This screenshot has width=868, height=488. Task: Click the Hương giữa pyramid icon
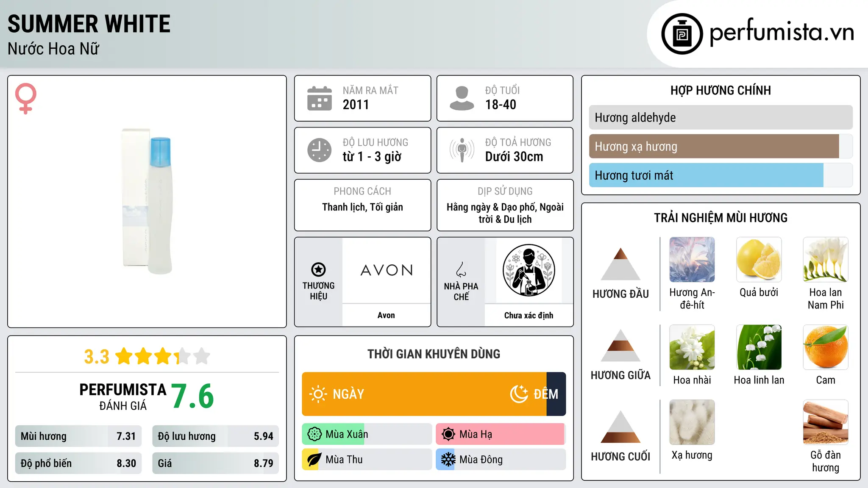620,345
